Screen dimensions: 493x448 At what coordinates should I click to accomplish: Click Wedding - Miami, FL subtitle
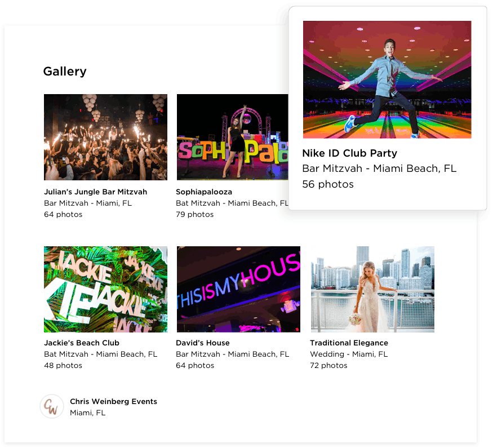click(x=349, y=354)
